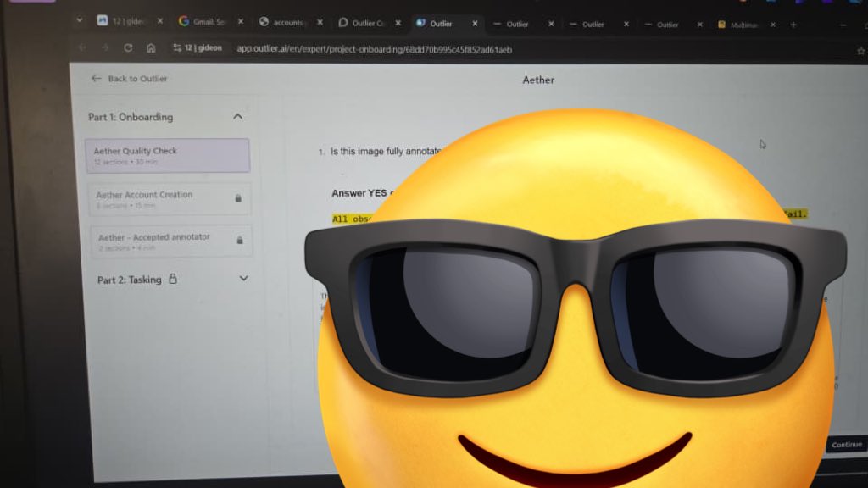
Task: Select the active Outlier tab with blue favicon
Action: pos(442,23)
